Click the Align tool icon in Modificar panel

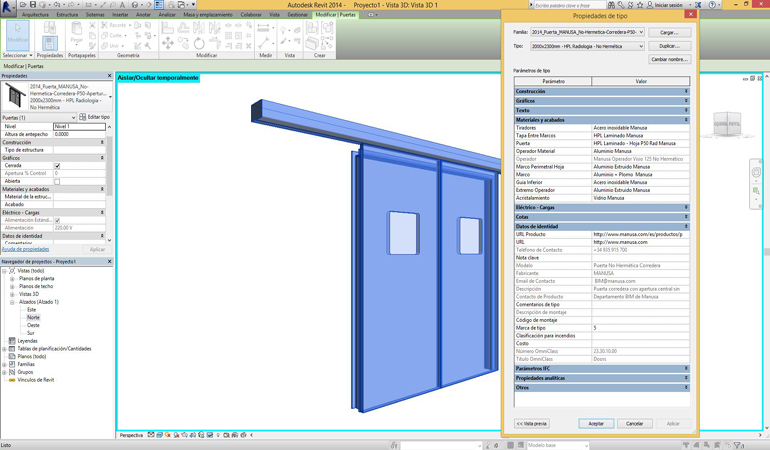click(x=167, y=28)
